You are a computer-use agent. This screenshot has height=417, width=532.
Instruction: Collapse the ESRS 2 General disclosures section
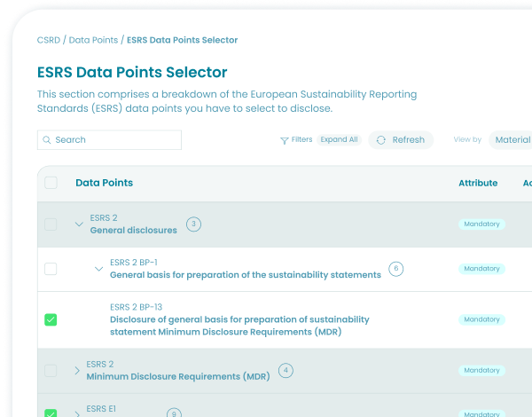[79, 224]
